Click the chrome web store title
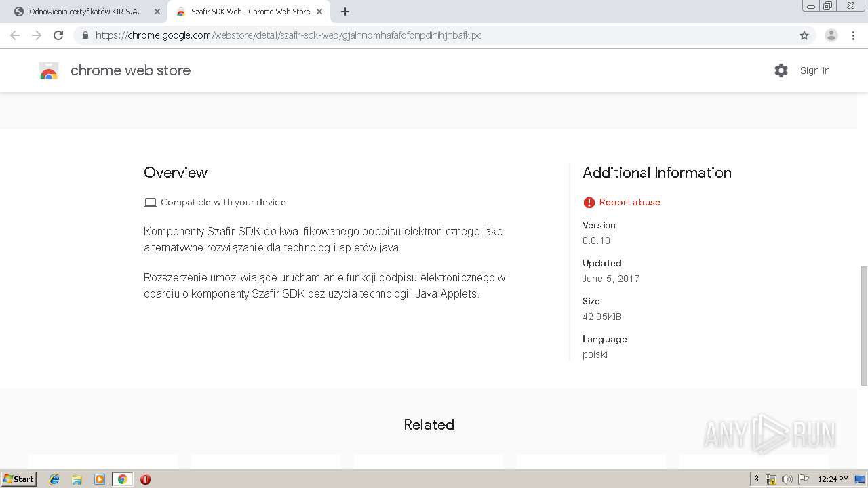868x488 pixels. pos(130,70)
